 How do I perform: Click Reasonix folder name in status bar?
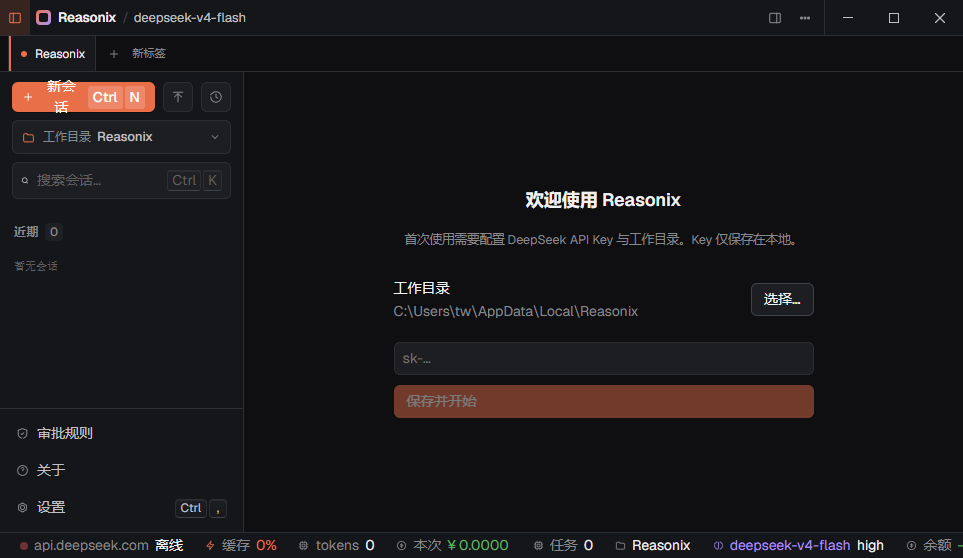(661, 545)
